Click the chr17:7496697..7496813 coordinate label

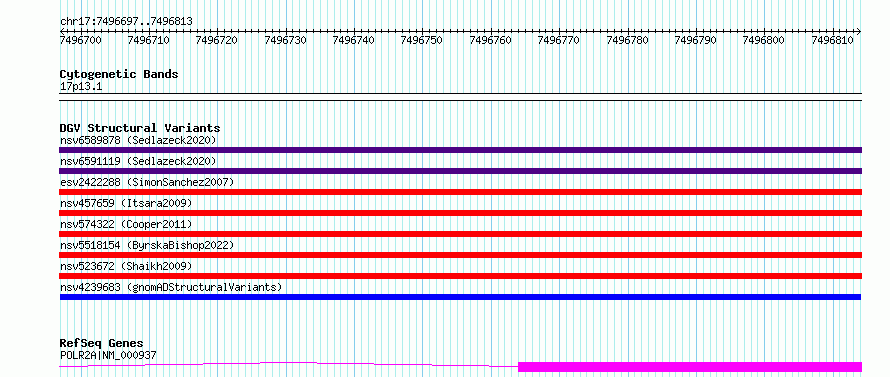coord(126,22)
